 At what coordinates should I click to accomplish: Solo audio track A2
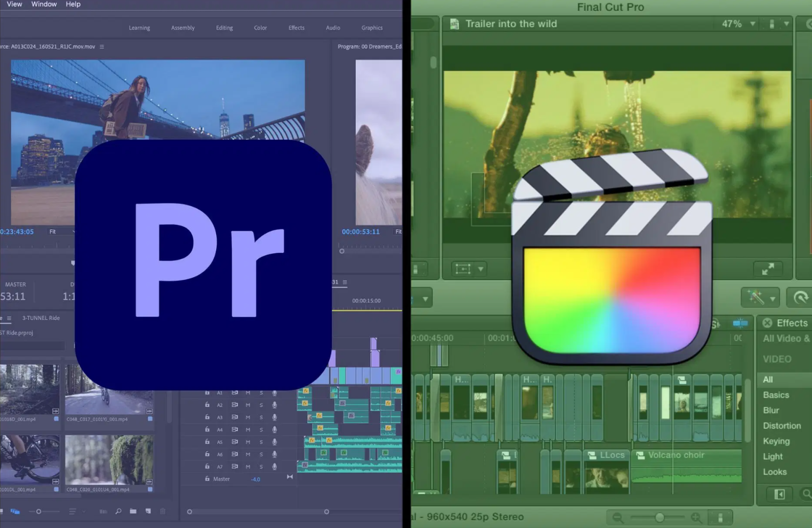tap(261, 405)
